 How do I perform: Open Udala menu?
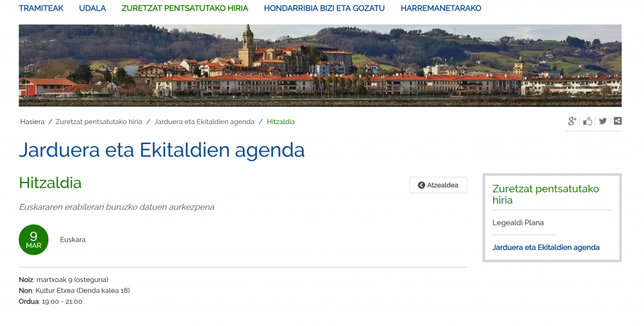tap(92, 8)
